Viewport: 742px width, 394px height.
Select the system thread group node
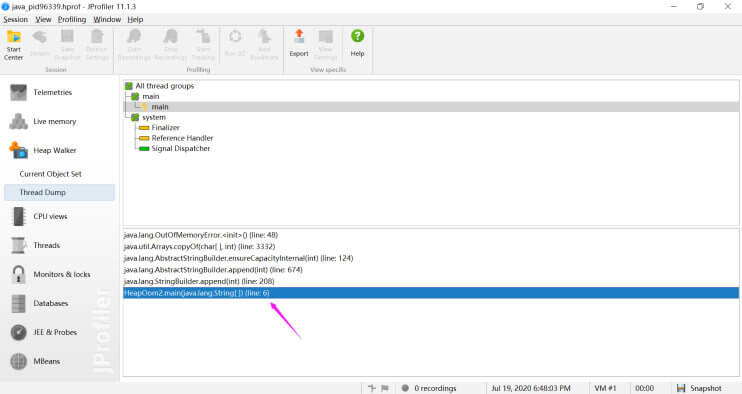(154, 117)
